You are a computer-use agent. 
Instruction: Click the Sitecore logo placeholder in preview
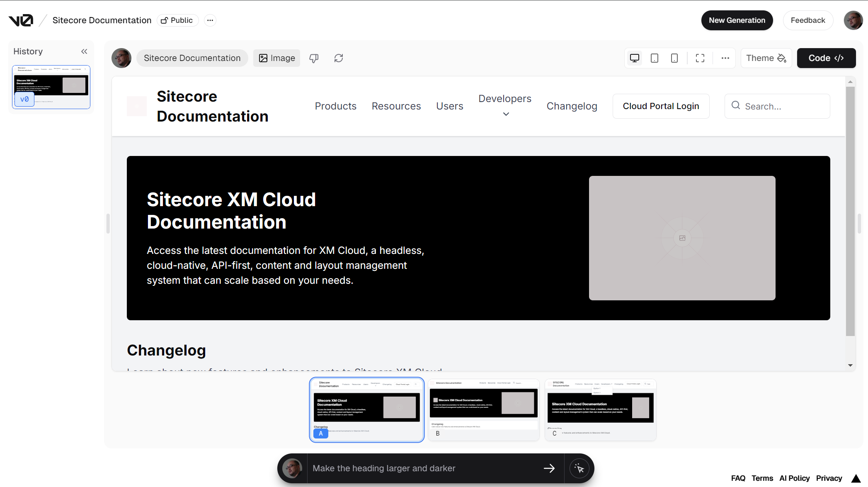pyautogui.click(x=137, y=106)
